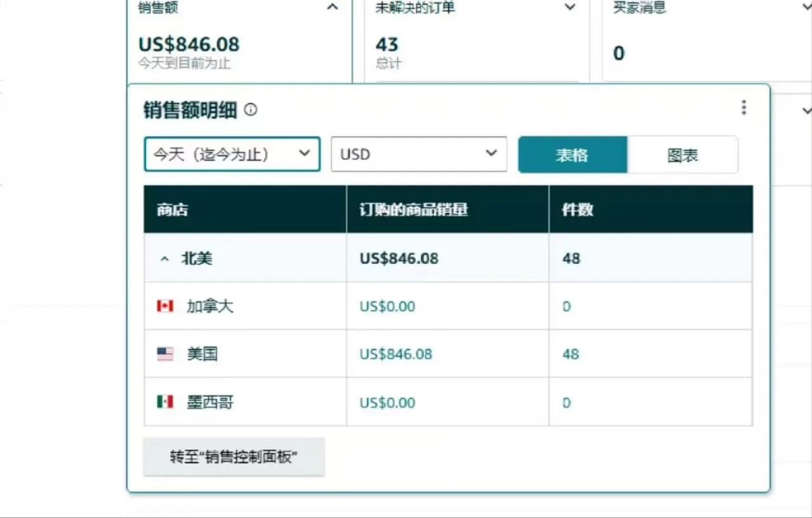The height and width of the screenshot is (518, 812).
Task: Click the 0 count in 买家消息 card
Action: click(x=618, y=53)
